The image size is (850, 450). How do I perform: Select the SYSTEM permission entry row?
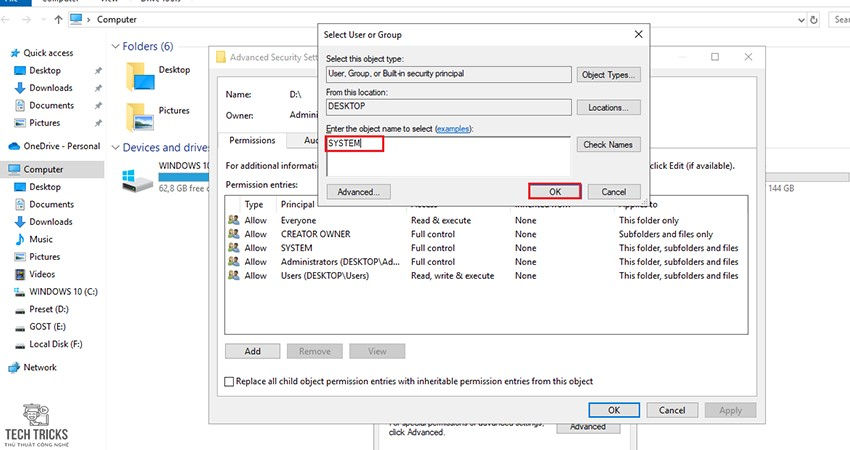[486, 248]
